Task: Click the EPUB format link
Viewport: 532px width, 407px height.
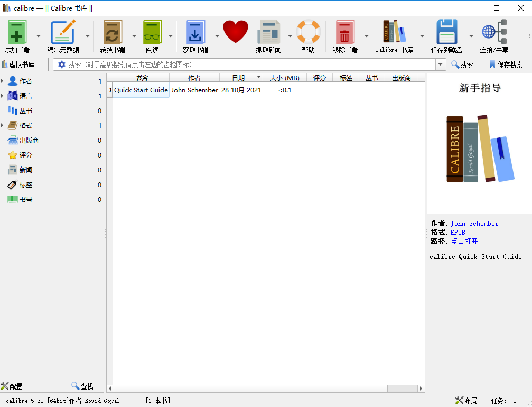Action: point(458,232)
